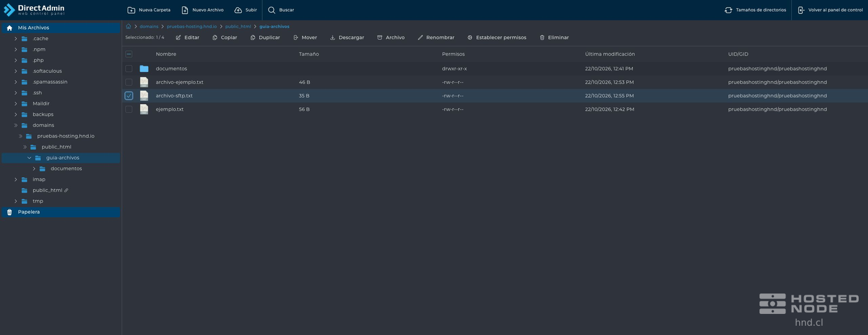This screenshot has height=335, width=868.
Task: Click the DirectAdmin logo
Action: (33, 10)
